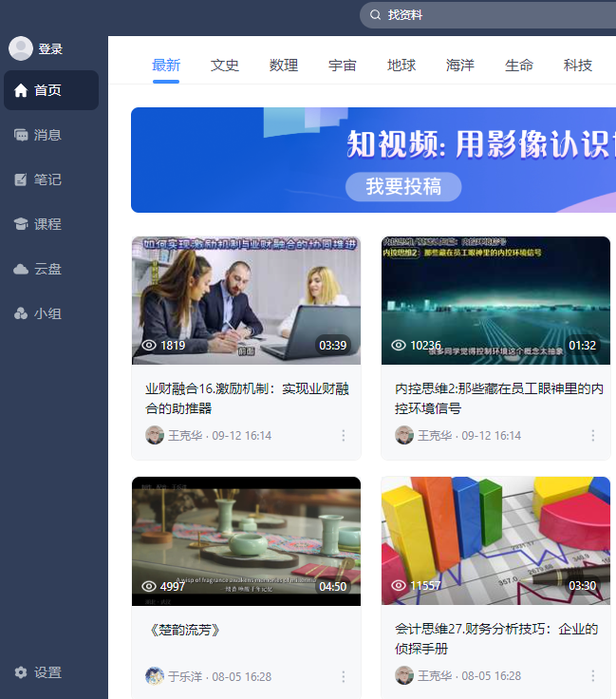Viewport: 616px width, 699px height.
Task: Open title 业财融合16.激励机制
Action: tap(247, 399)
